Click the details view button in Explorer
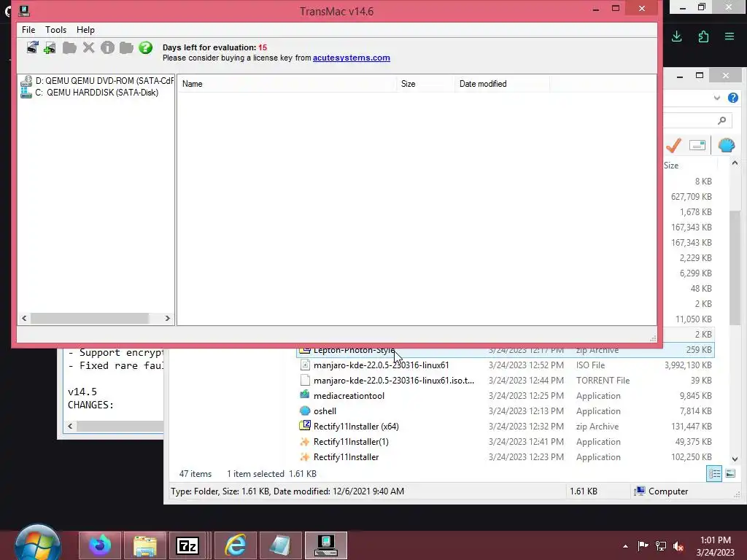The height and width of the screenshot is (560, 747). (714, 473)
